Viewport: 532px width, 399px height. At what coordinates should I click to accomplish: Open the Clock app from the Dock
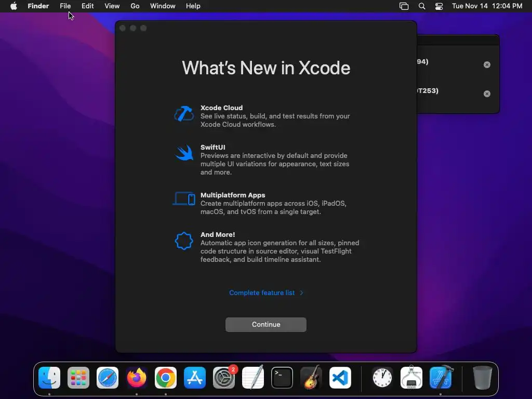pos(382,378)
